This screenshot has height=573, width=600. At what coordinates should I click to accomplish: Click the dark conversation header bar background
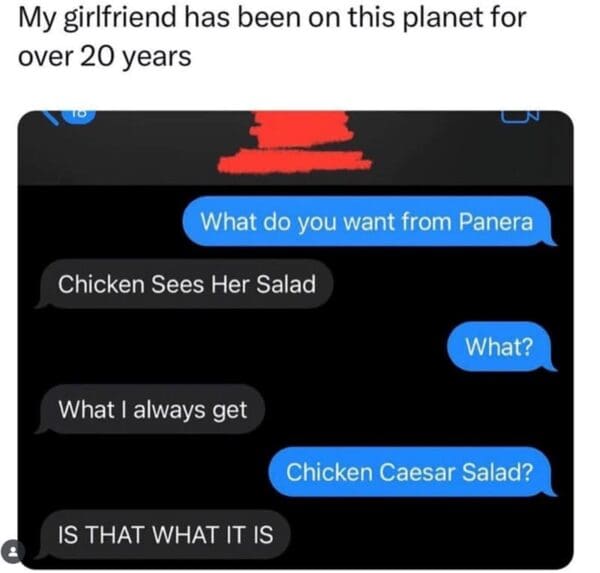(x=295, y=148)
